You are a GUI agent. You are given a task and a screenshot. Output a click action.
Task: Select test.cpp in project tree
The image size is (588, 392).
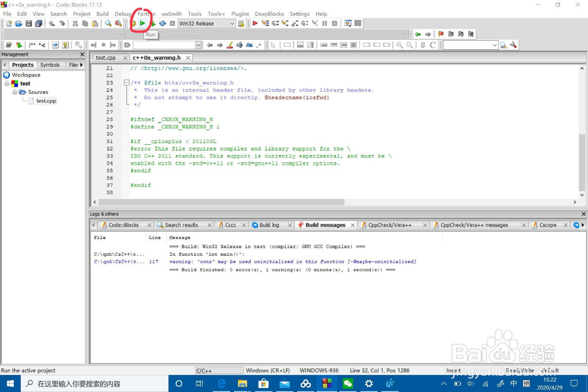tap(46, 101)
